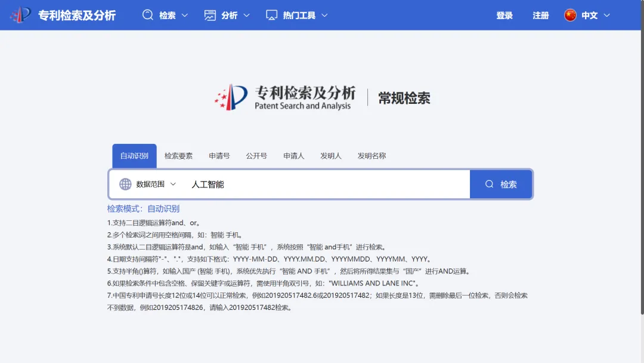Click the 专利检索及分析 title in header
The image size is (644, 363).
point(77,15)
